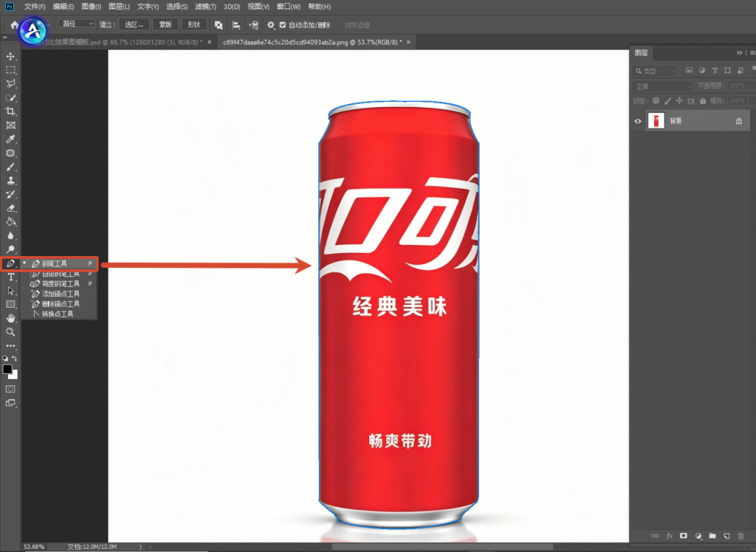Open the Edit Toolbar three-dots button
This screenshot has height=552, width=756.
tap(10, 345)
